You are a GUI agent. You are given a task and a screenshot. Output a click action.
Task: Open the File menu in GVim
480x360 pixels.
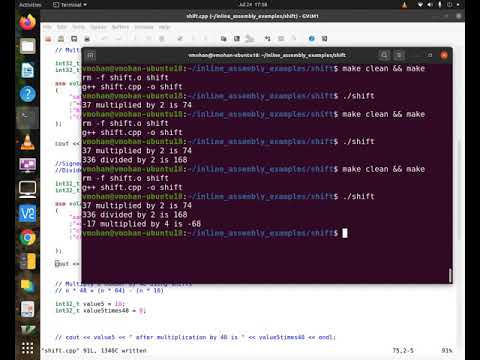click(47, 27)
